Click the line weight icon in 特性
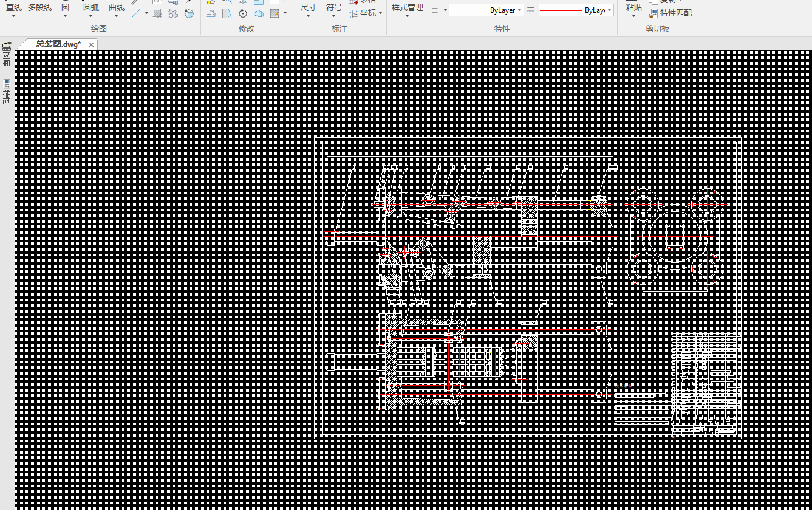Screen dimensions: 812x510 point(435,10)
